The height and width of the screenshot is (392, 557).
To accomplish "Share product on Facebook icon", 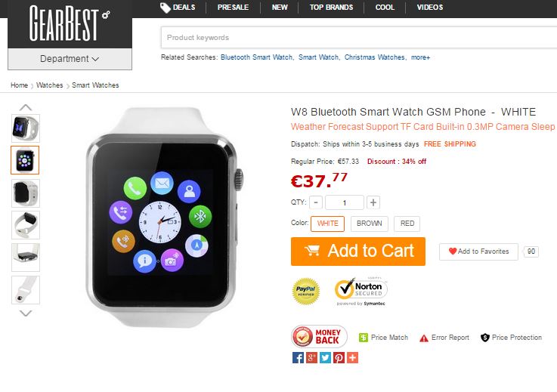I will (x=298, y=357).
